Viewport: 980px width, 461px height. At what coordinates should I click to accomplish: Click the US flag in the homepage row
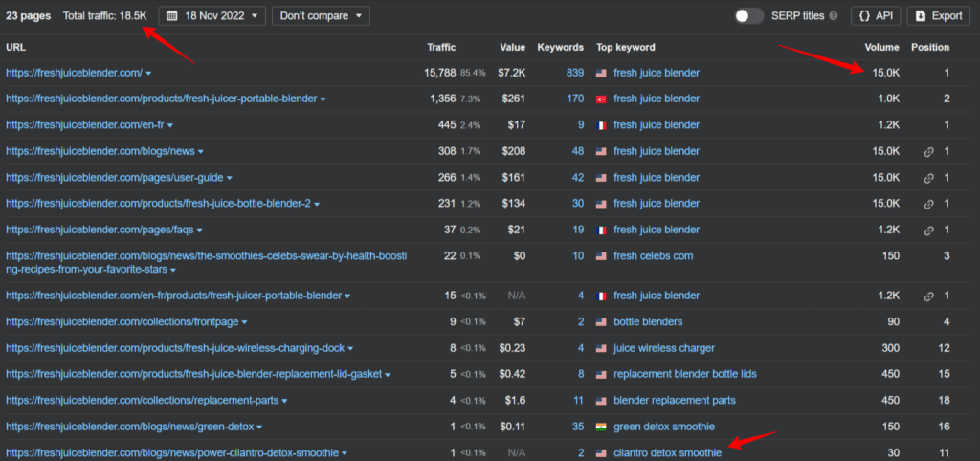(x=601, y=73)
